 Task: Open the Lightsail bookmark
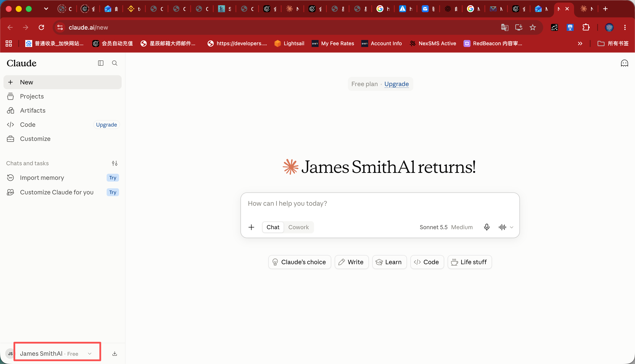pos(289,43)
